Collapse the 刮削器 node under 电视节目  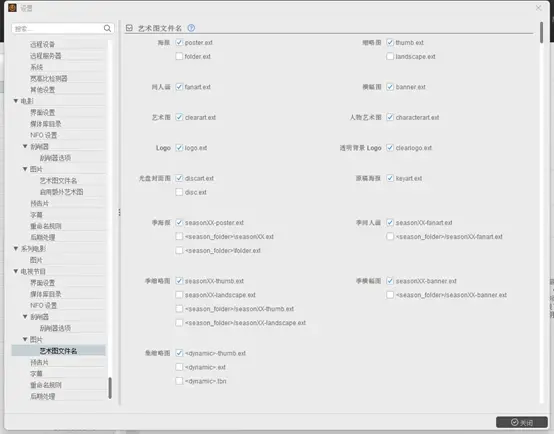(x=25, y=316)
